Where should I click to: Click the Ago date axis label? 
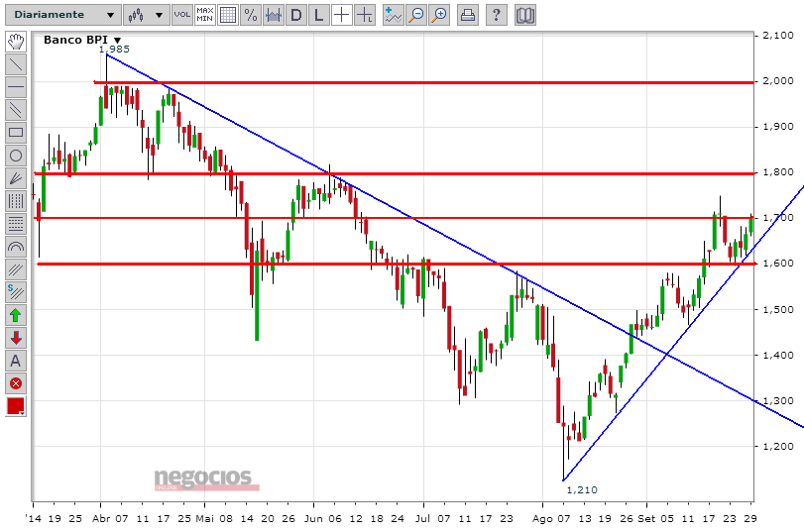(x=542, y=519)
